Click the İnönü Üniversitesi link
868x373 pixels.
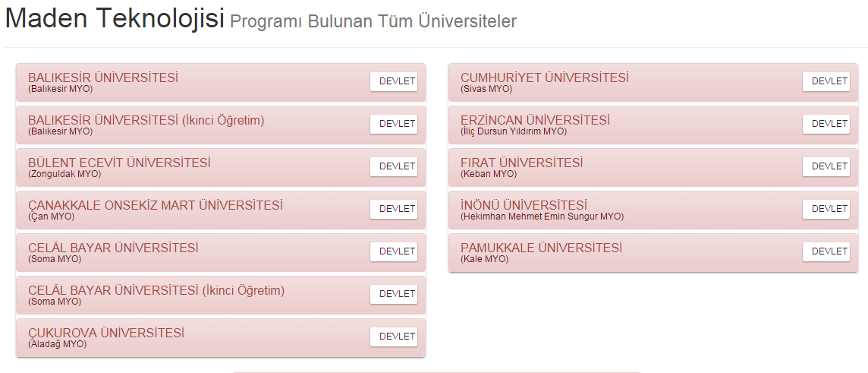[524, 206]
